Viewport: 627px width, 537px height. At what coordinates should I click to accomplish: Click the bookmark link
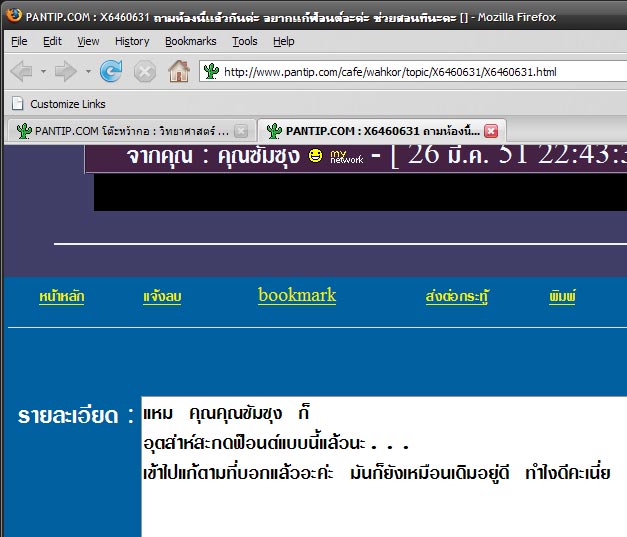297,295
